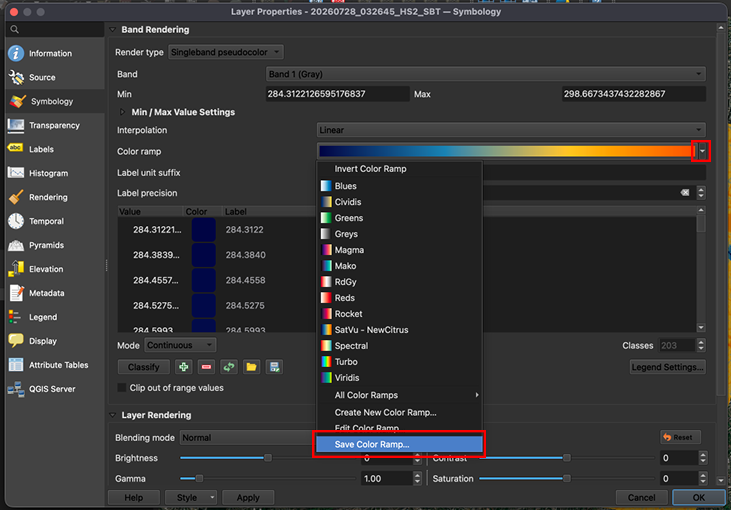Open the Source section icon
The height and width of the screenshot is (510, 732).
[16, 77]
